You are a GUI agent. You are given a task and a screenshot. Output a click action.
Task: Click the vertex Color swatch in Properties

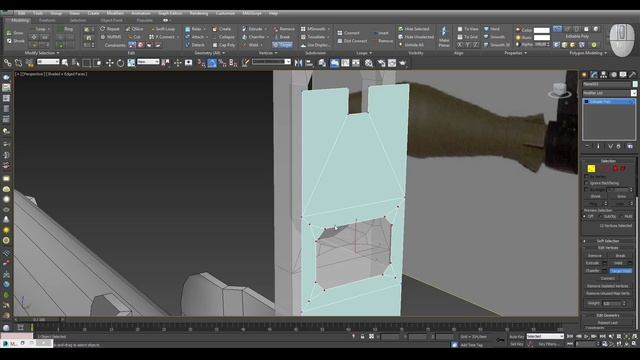pos(542,30)
